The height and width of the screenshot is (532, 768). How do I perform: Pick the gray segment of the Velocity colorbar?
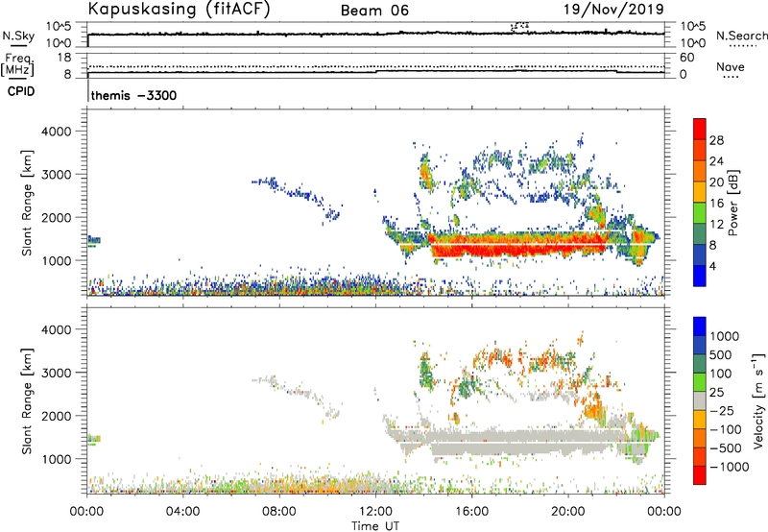700,401
